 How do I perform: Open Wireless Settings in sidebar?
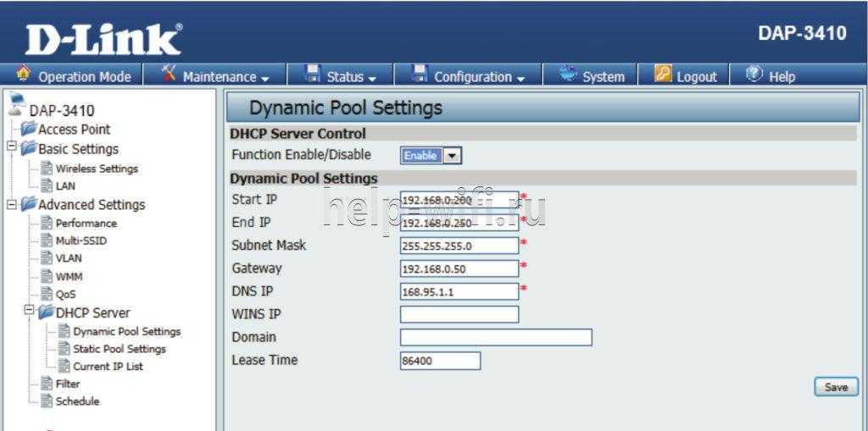pyautogui.click(x=96, y=169)
